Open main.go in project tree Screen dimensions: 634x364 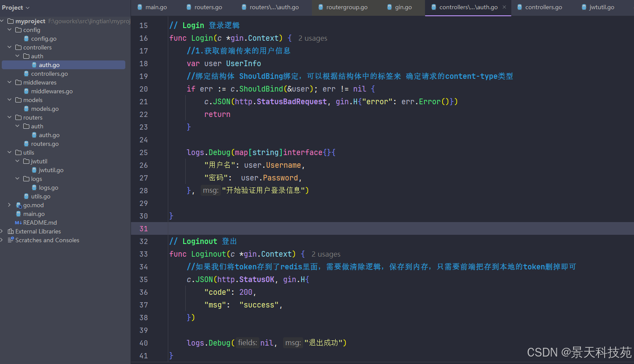[34, 214]
